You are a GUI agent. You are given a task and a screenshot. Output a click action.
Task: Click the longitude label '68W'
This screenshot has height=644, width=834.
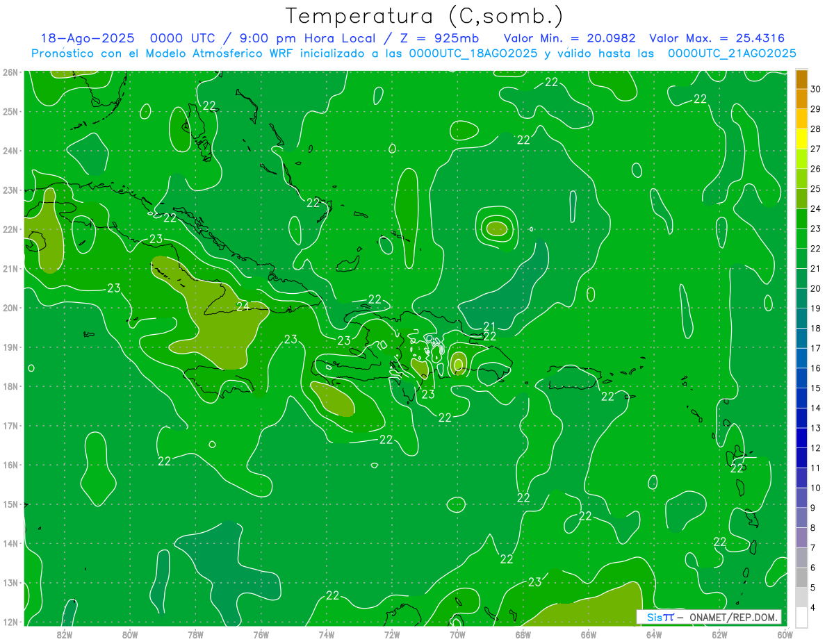(x=523, y=634)
